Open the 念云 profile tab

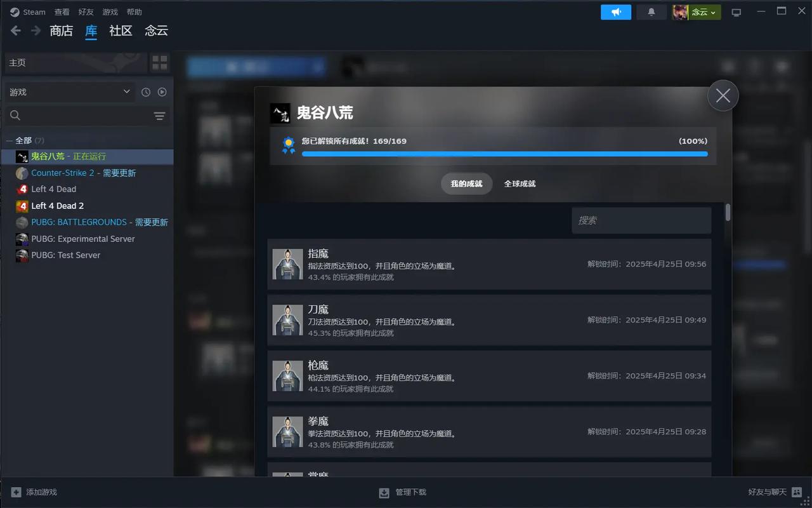point(156,30)
